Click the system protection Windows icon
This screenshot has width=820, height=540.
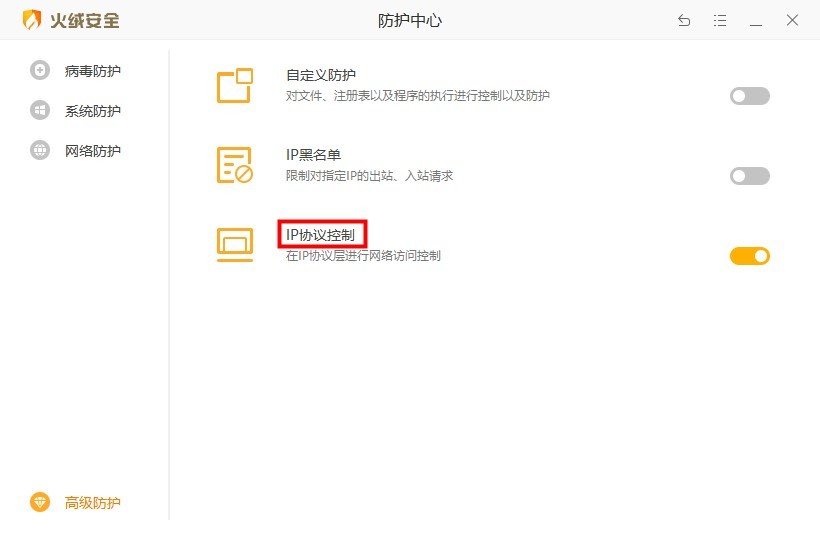point(40,110)
